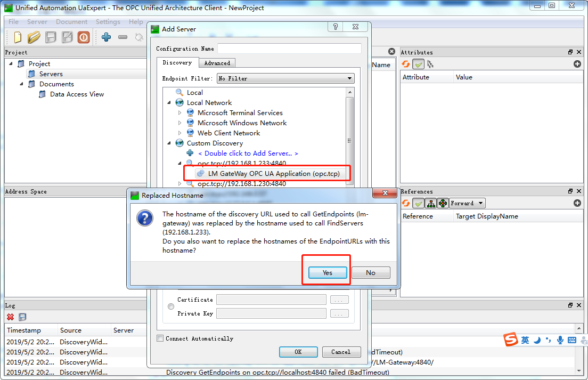
Task: Float the Attributes panel
Action: 570,52
